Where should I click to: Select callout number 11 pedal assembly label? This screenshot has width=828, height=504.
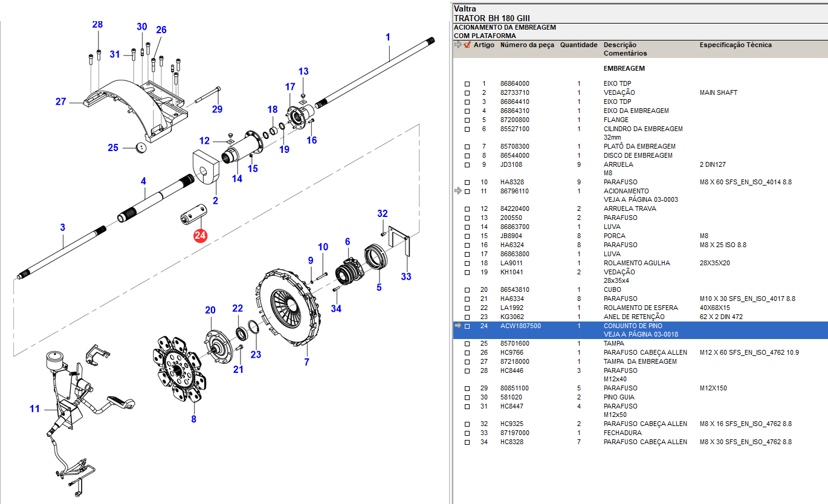(x=34, y=409)
